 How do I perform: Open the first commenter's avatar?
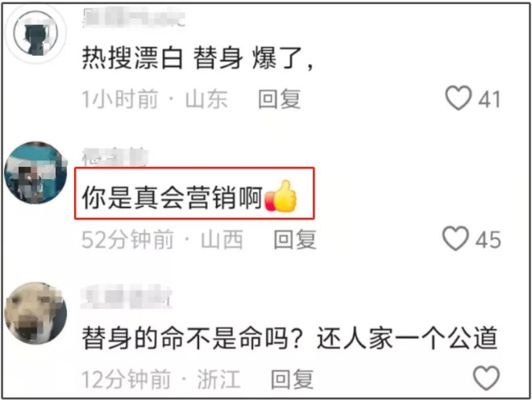click(36, 34)
